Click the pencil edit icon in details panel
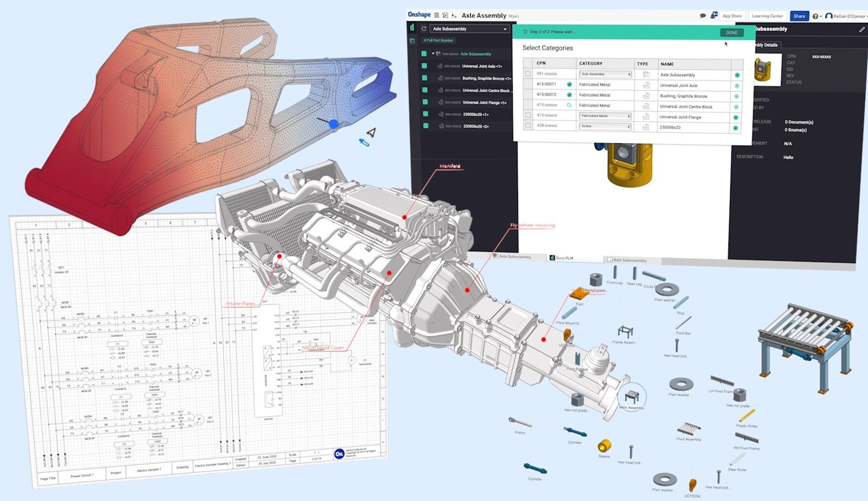 click(x=861, y=29)
